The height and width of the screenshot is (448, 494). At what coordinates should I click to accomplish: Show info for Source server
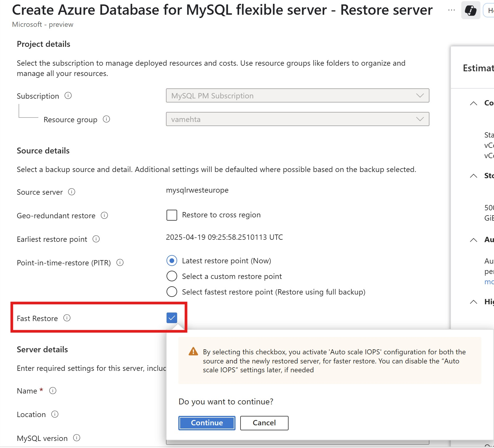coord(72,192)
